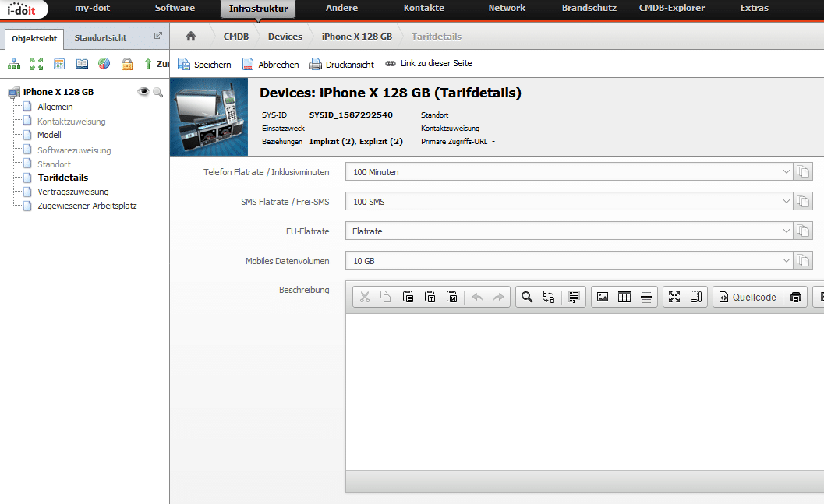Click the Cut scissors icon in editor
This screenshot has width=824, height=504.
tap(365, 297)
